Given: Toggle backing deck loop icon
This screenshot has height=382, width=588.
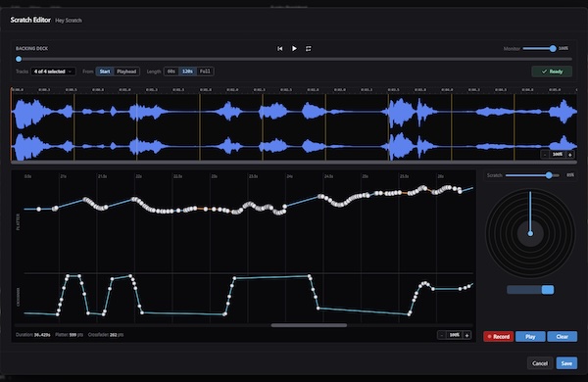Looking at the screenshot, I should pyautogui.click(x=309, y=49).
